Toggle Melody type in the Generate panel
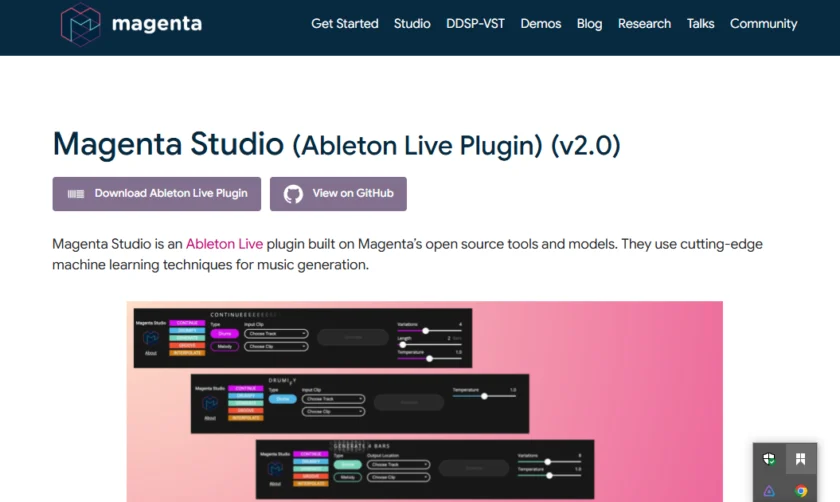The width and height of the screenshot is (840, 502). point(348,477)
